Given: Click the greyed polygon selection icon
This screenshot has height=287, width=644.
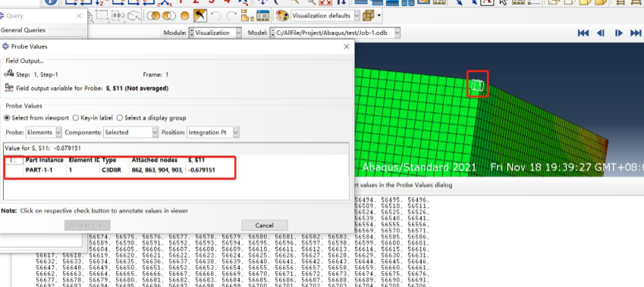Looking at the screenshot, I should [134, 16].
